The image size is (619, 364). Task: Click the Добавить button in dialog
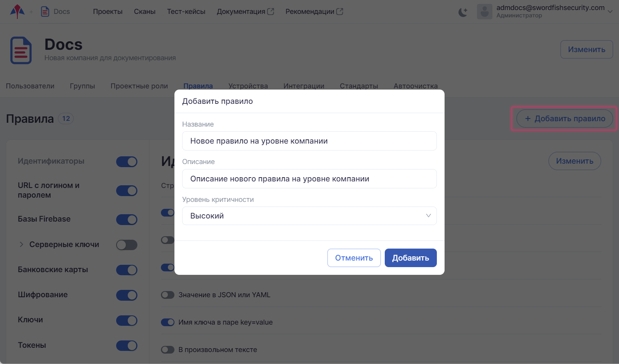(410, 258)
